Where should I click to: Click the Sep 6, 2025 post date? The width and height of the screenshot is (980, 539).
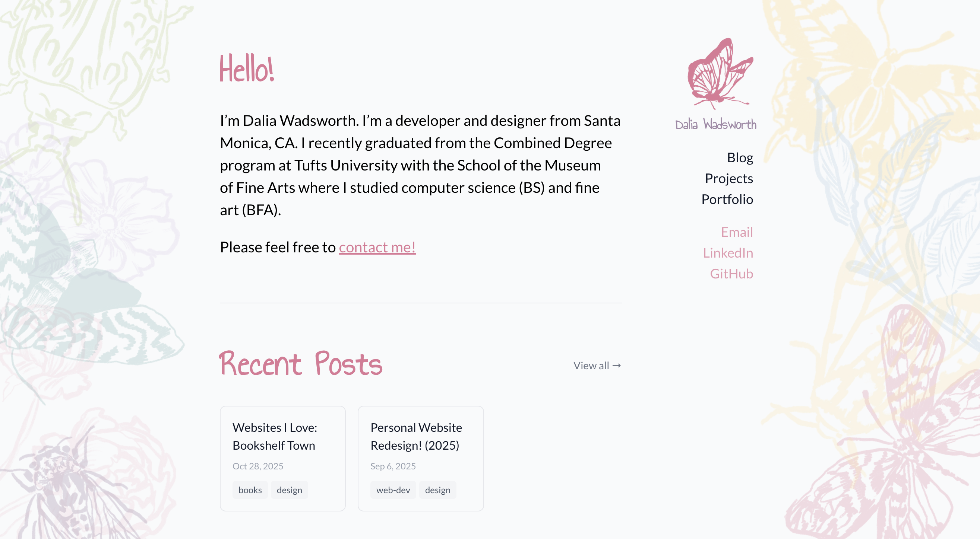pos(393,466)
